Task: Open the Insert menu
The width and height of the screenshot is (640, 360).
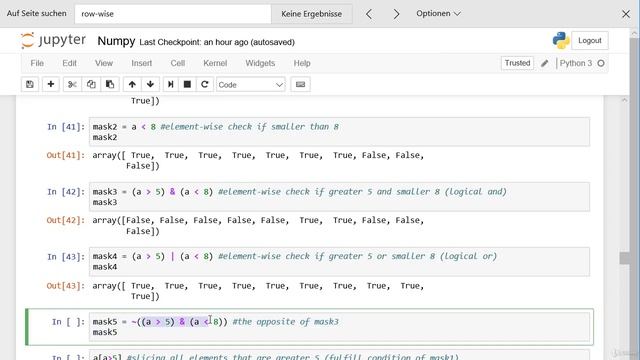Action: [x=142, y=63]
